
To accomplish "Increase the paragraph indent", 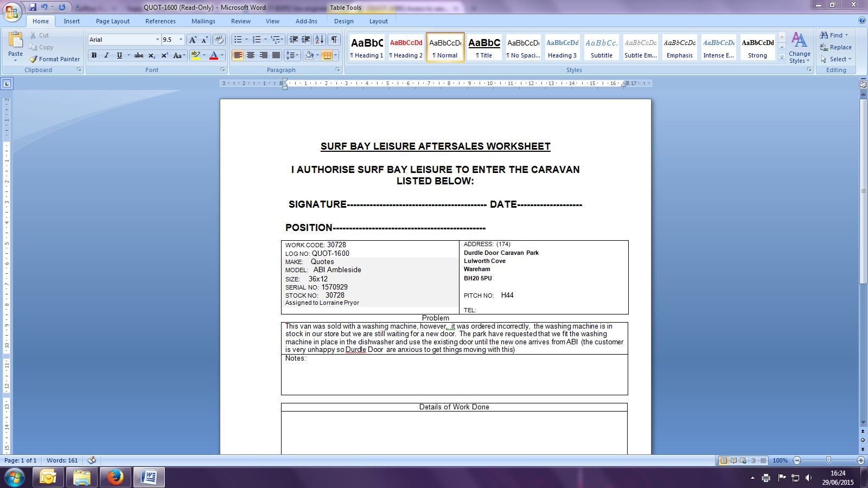I will click(306, 40).
